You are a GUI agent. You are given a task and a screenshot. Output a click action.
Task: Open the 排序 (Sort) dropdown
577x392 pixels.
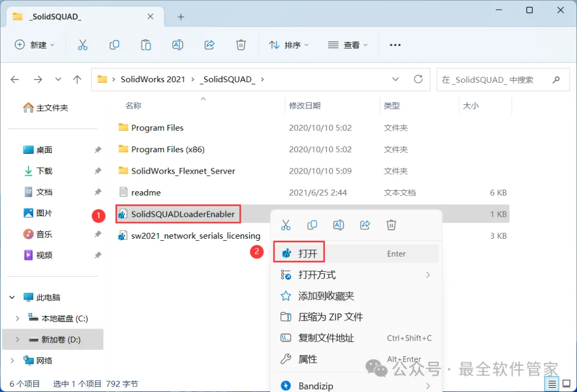289,45
